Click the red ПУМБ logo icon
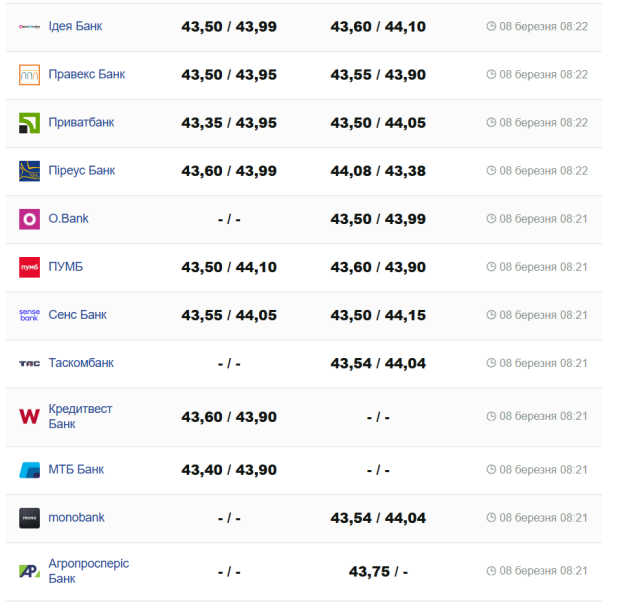 click(29, 267)
